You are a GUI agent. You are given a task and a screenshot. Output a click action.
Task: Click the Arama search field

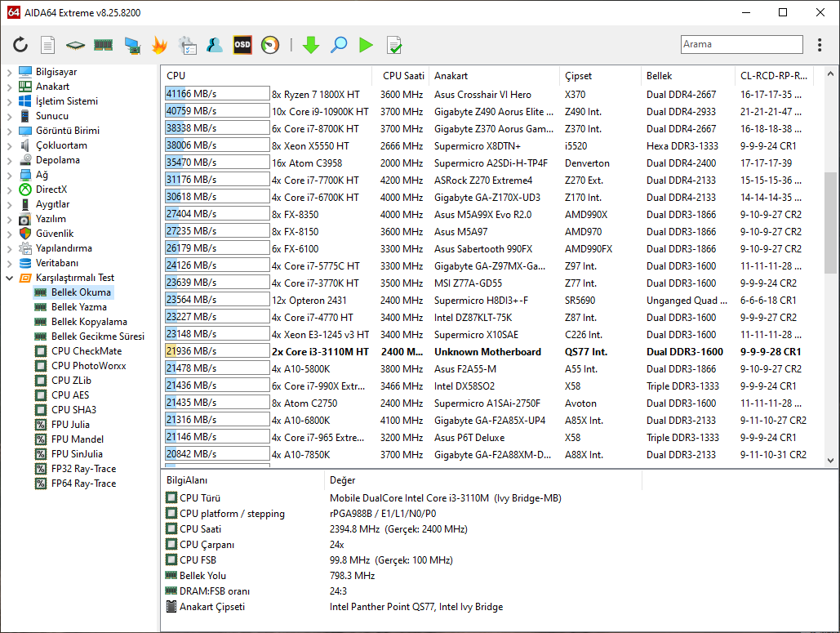pos(742,44)
